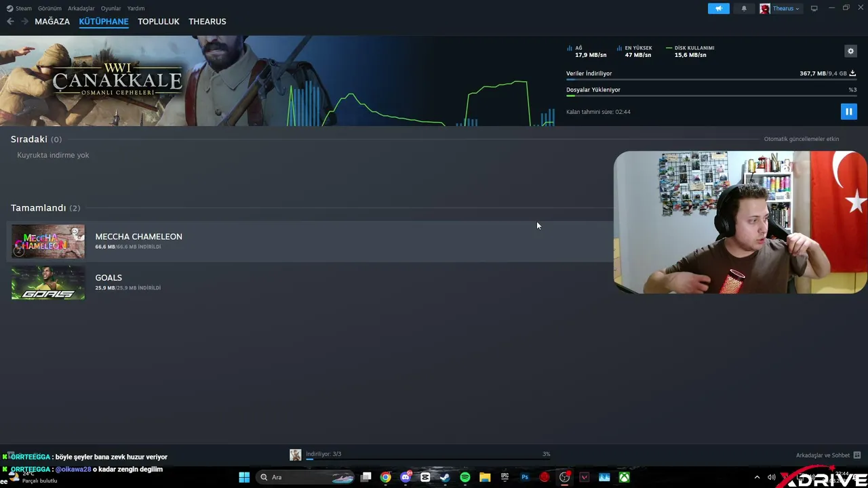Screen dimensions: 868x488
Task: Open the Görünüm menu
Action: tap(50, 8)
